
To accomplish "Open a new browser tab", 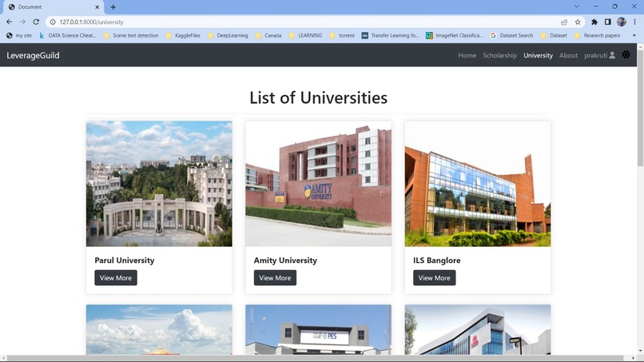I will click(113, 7).
